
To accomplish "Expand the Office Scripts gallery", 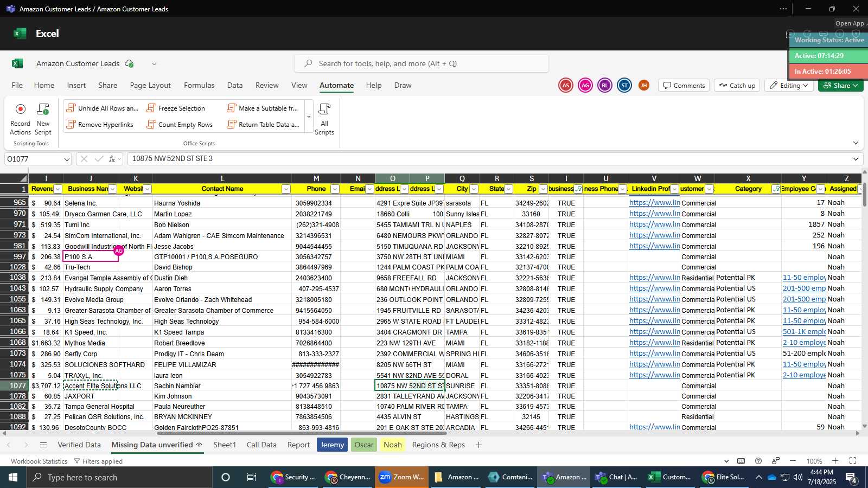I will pos(309,117).
